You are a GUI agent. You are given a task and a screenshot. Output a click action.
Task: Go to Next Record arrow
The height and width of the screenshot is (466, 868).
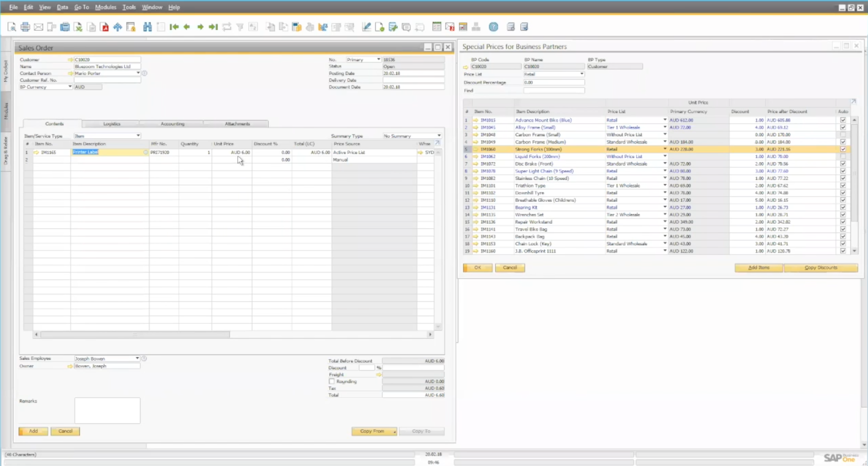200,27
